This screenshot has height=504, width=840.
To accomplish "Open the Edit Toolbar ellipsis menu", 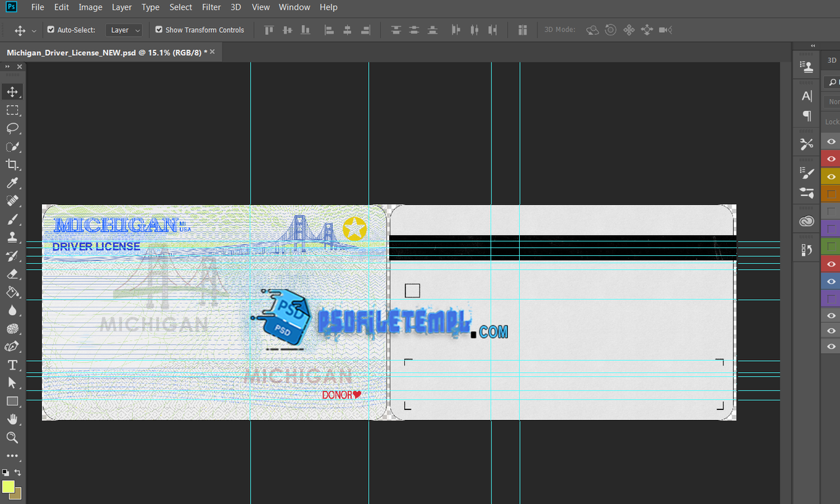I will [x=12, y=455].
